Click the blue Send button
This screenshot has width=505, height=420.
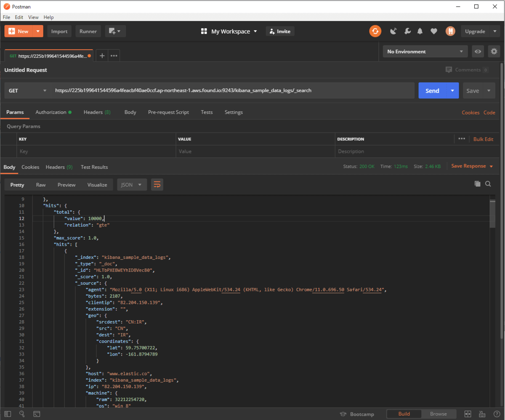[x=432, y=90]
